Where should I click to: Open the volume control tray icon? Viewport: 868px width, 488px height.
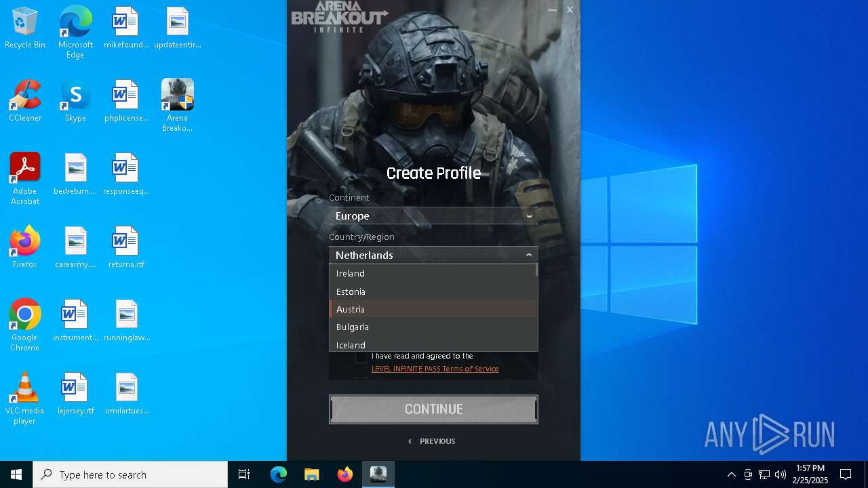pos(781,474)
